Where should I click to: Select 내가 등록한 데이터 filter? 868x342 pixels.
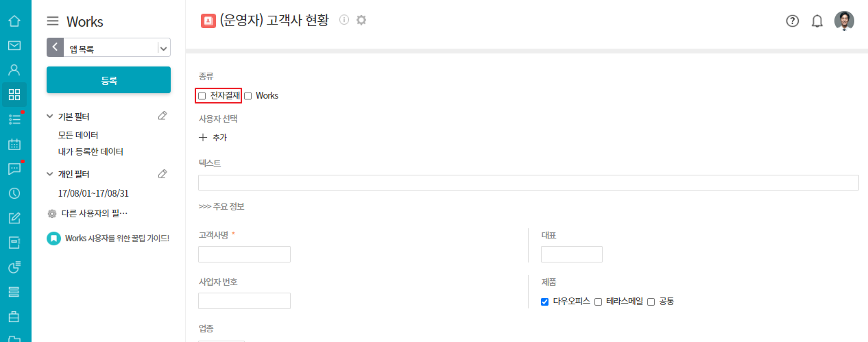tap(91, 151)
